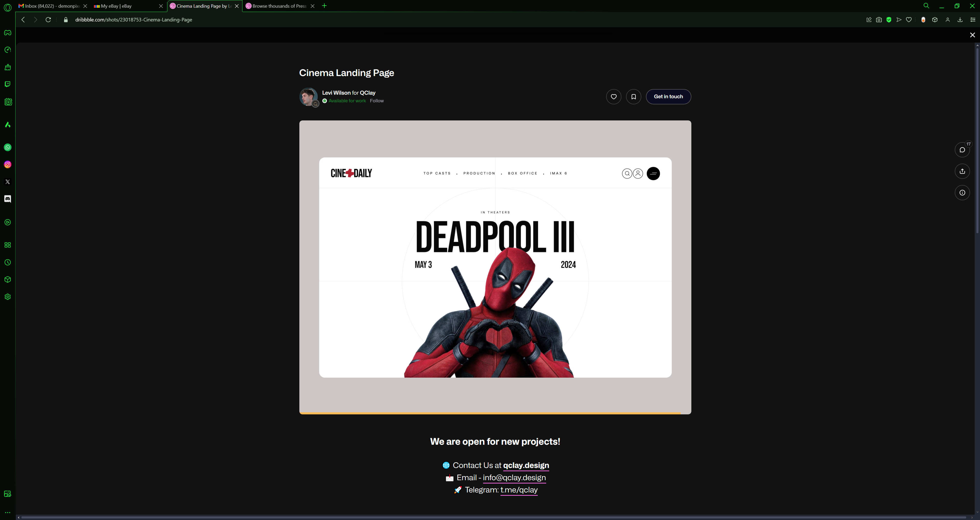
Task: Search tabs with magnifier icon in title bar
Action: click(x=926, y=6)
